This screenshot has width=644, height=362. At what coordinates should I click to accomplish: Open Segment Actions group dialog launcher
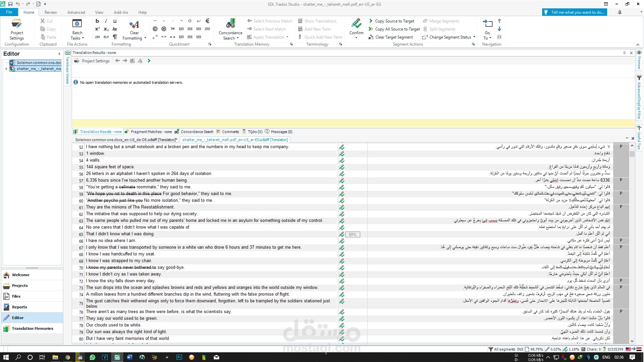click(473, 44)
